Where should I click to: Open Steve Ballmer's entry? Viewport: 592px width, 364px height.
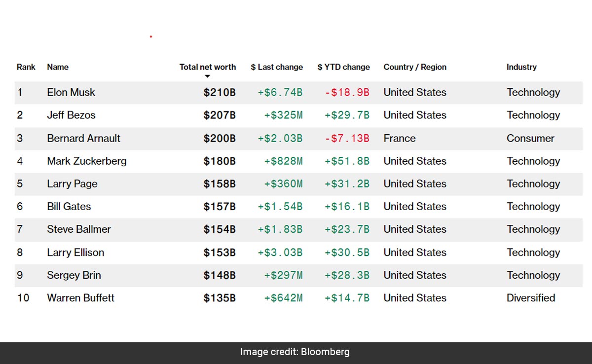(78, 229)
